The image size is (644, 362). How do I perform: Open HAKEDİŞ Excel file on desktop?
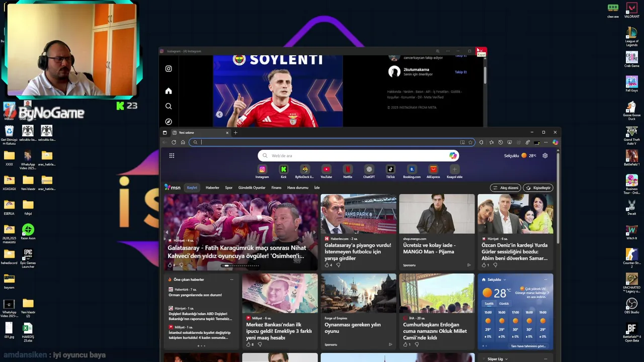pos(28,333)
